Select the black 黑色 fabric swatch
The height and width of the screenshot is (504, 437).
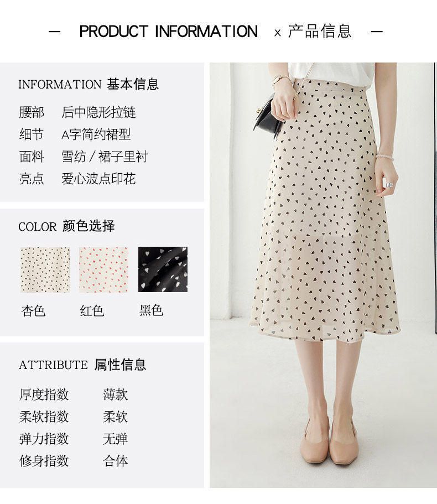pyautogui.click(x=163, y=269)
